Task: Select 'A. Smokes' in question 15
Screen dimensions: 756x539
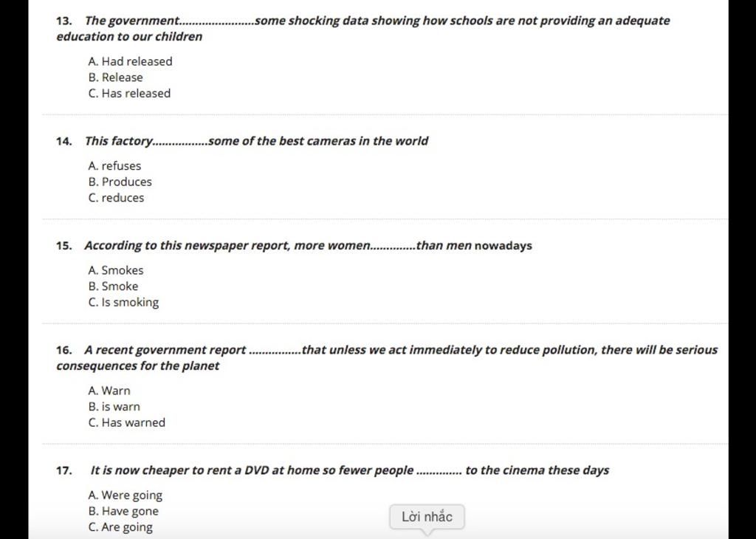Action: [116, 270]
